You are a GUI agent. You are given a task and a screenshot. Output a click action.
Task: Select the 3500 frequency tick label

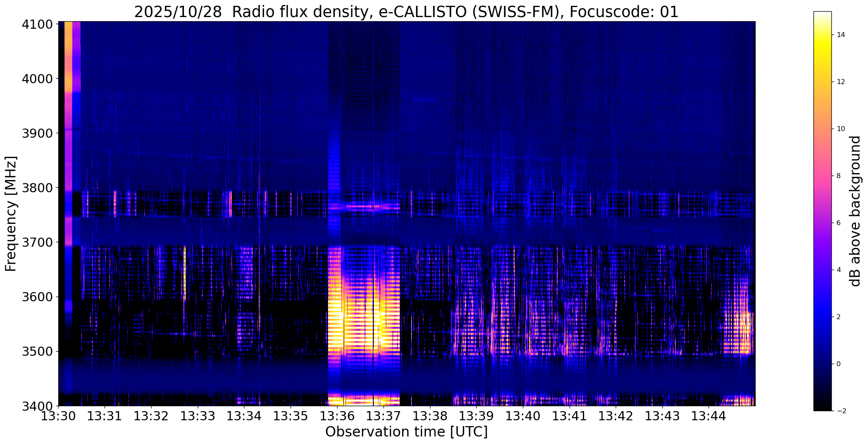point(37,352)
